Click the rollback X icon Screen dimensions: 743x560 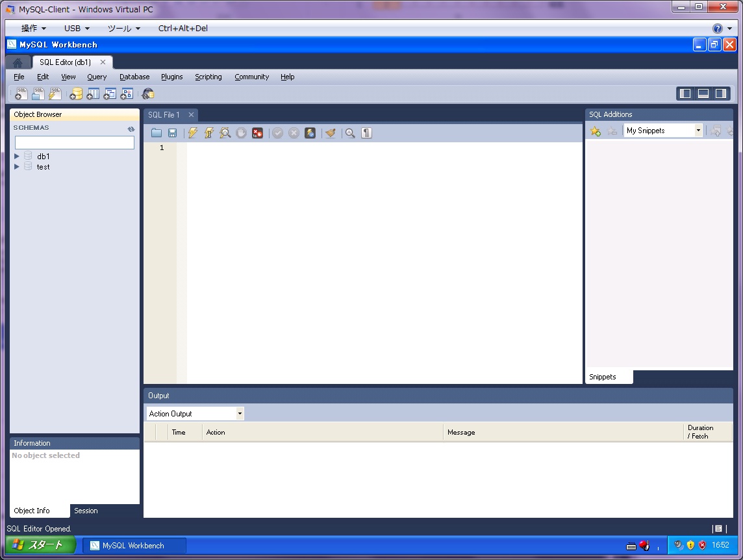(x=294, y=133)
